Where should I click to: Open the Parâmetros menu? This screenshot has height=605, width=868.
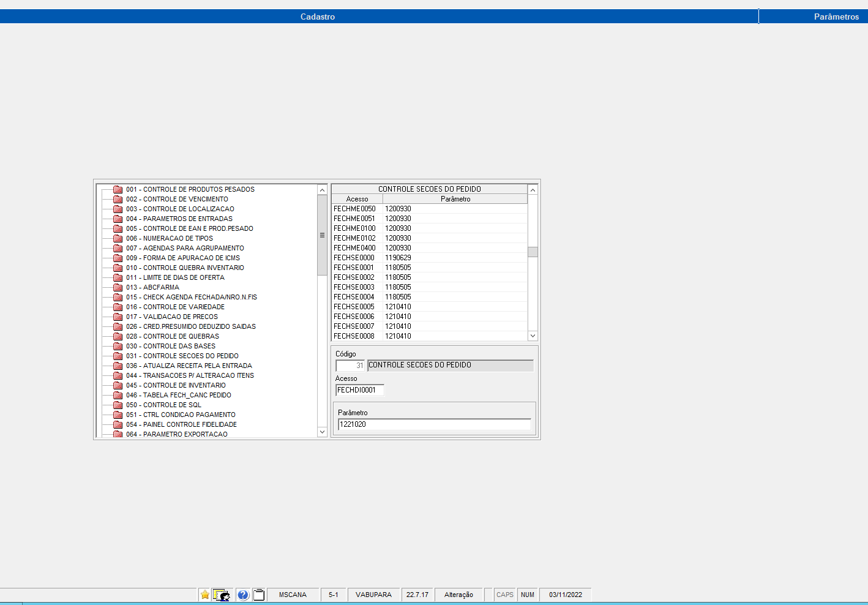click(x=836, y=17)
